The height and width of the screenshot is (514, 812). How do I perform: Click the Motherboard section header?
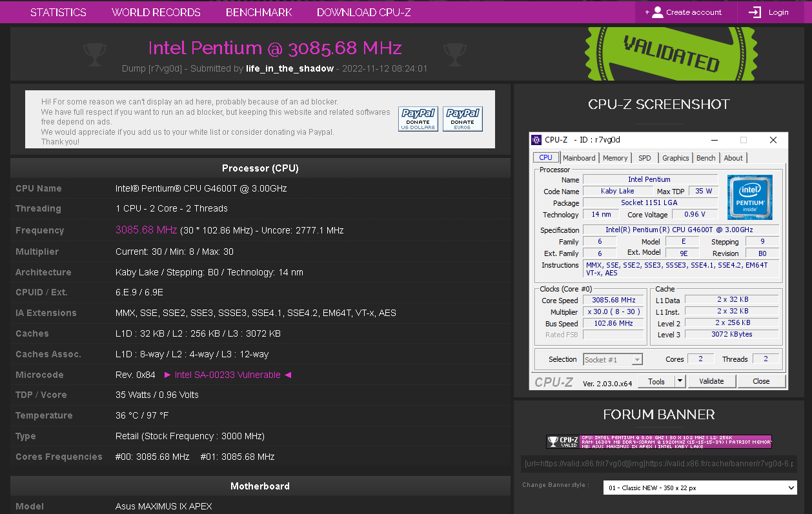coord(260,486)
